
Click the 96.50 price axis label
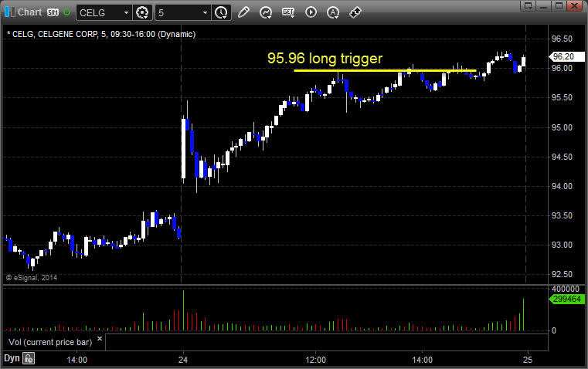[x=562, y=39]
